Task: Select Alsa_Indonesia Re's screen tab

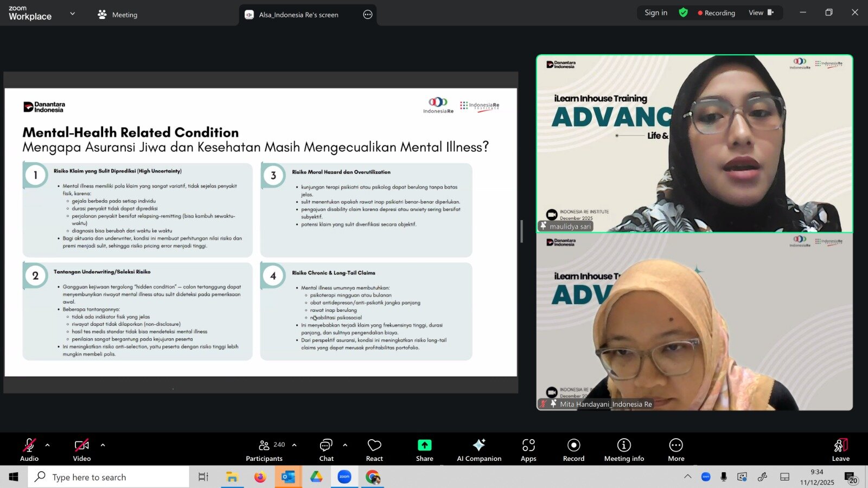Action: [298, 15]
